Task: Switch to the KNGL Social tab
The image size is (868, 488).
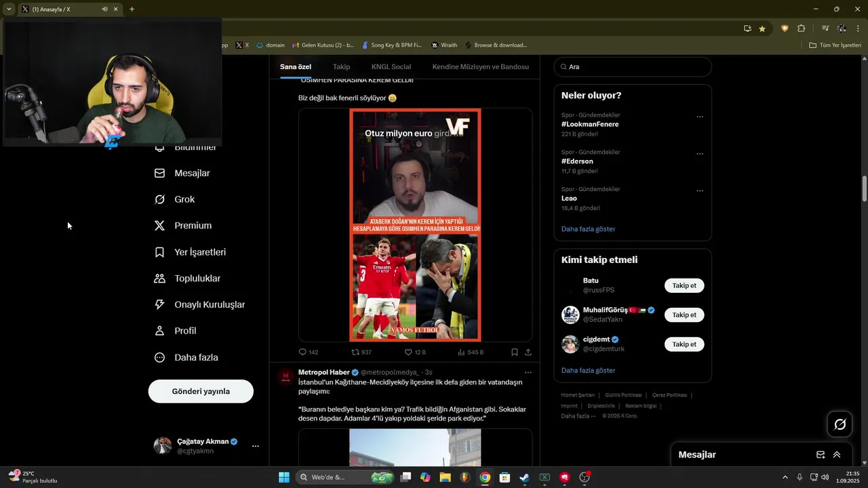Action: pyautogui.click(x=391, y=67)
